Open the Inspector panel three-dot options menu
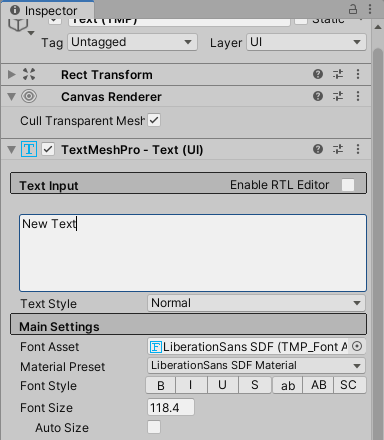384x440 pixels. tap(370, 9)
